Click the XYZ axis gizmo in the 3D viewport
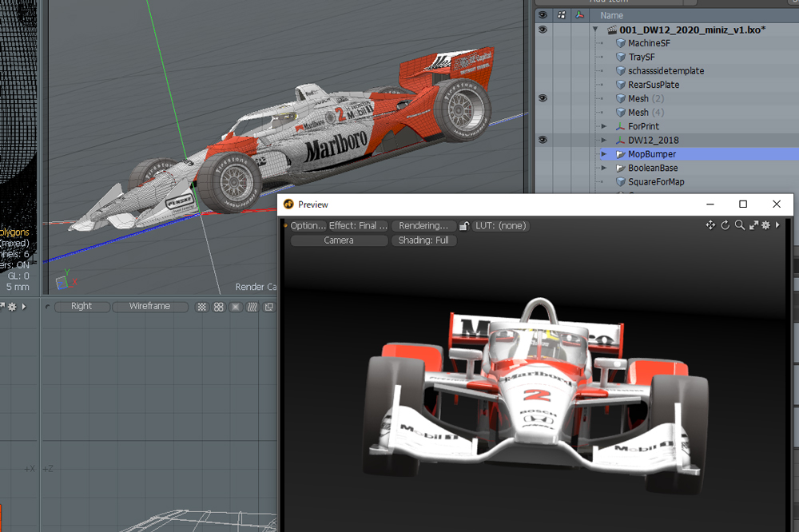 [66, 280]
